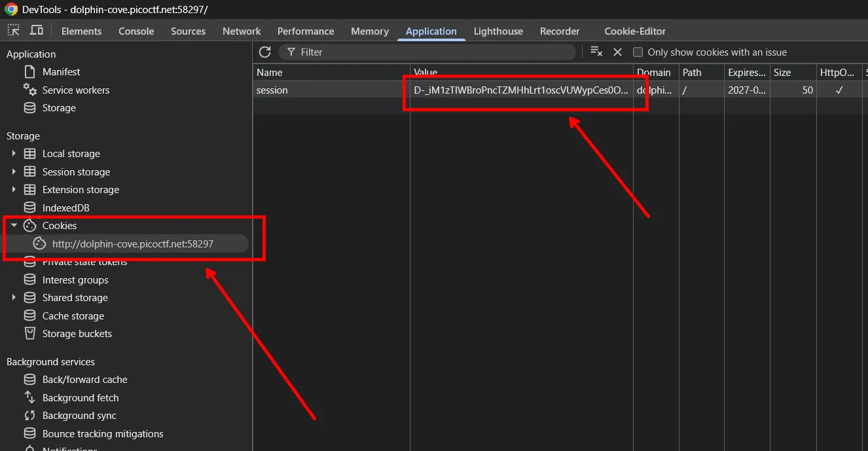Open the Lighthouse tab
This screenshot has height=451, width=868.
pos(498,31)
